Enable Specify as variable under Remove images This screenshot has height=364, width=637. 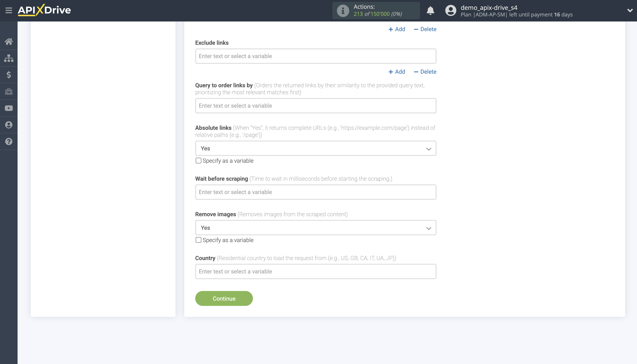[x=198, y=240]
